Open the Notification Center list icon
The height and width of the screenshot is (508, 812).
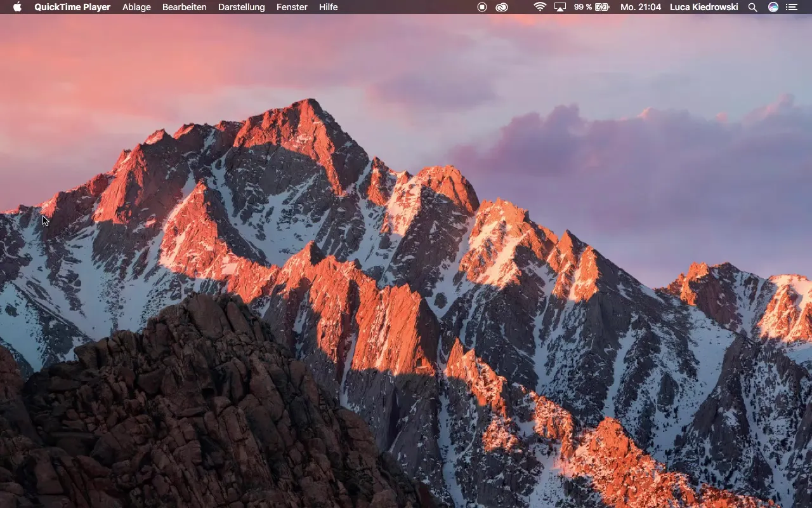click(792, 7)
